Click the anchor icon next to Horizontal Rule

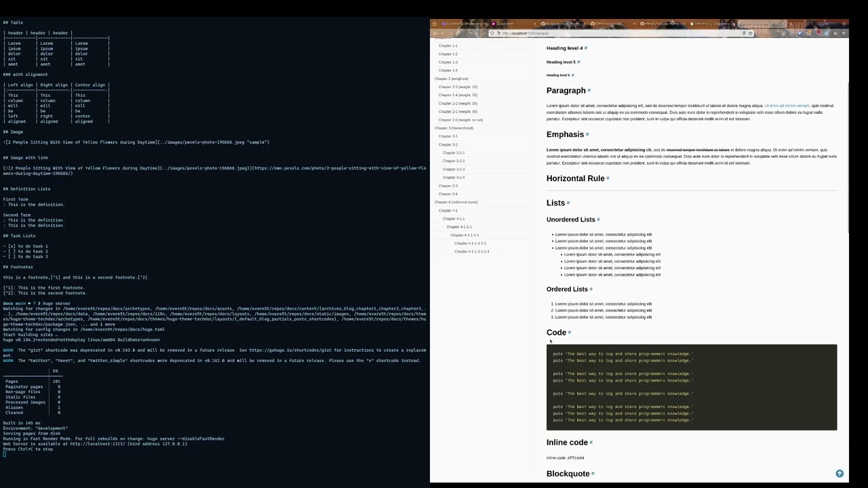(608, 178)
